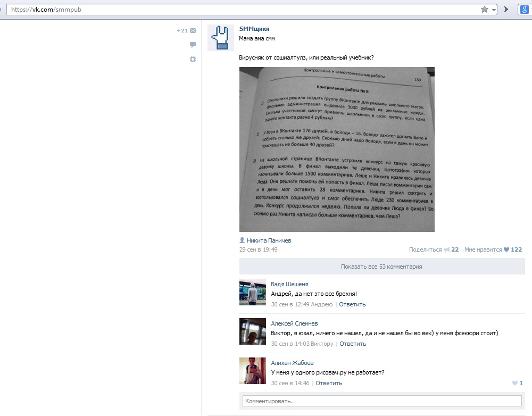Open the Google search engine icon

(x=524, y=10)
